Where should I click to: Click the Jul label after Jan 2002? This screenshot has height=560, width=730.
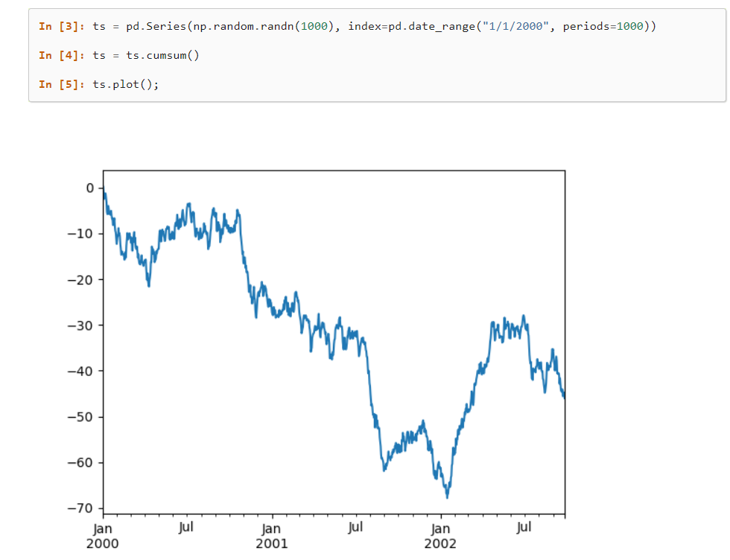coord(524,528)
